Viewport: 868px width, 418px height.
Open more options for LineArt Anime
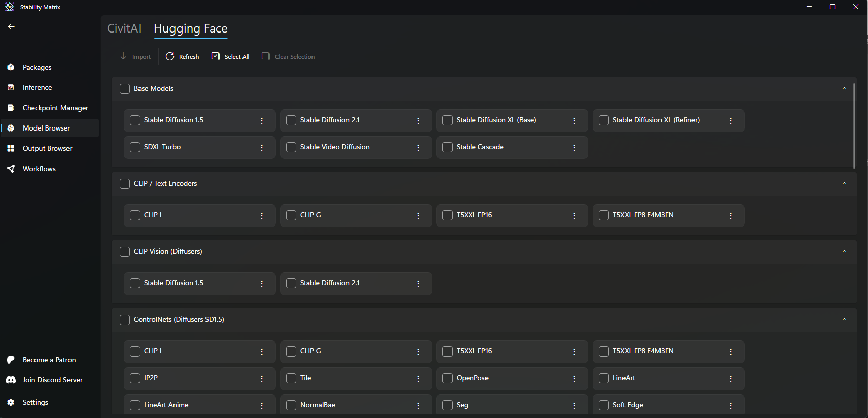pyautogui.click(x=262, y=406)
